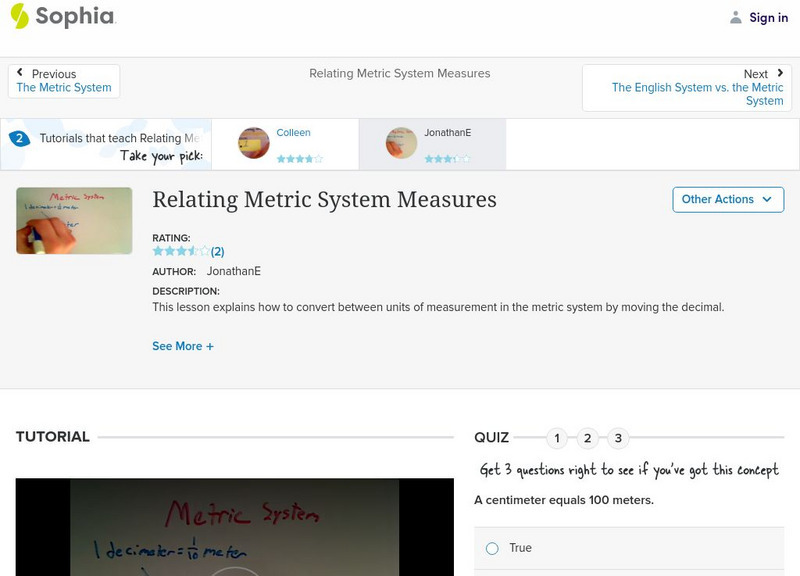Open the Other Actions dropdown
Screen dimensions: 800x576
727,199
